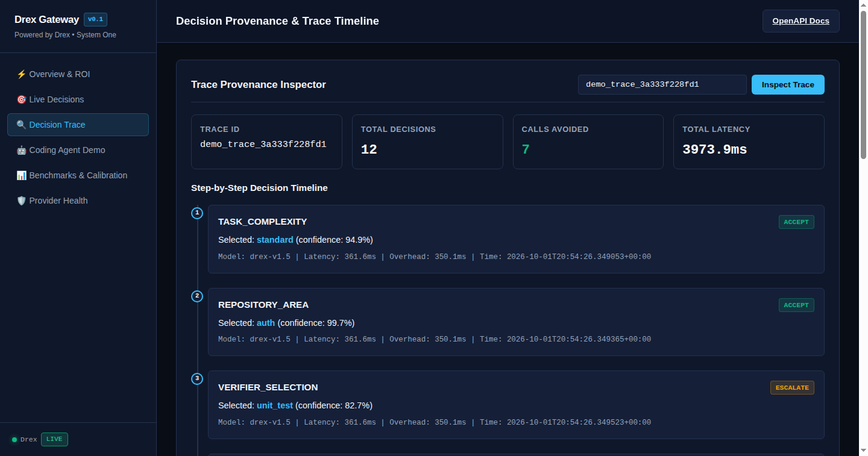Open the OpenAPI Docs link

(800, 21)
